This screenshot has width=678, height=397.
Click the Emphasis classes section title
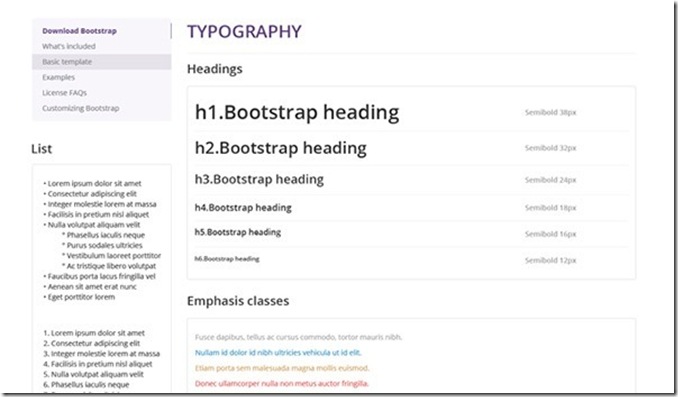[x=238, y=301]
